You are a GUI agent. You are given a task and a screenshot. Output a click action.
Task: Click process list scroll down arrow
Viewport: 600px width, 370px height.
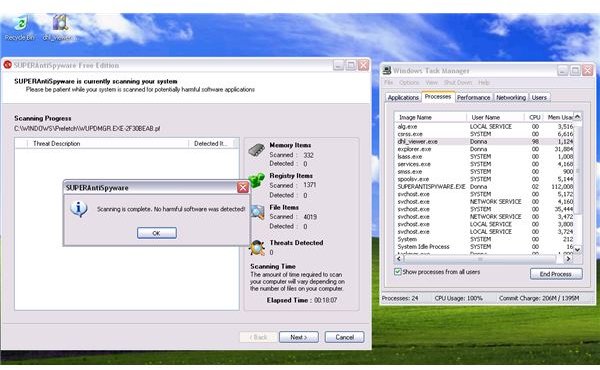(x=577, y=249)
